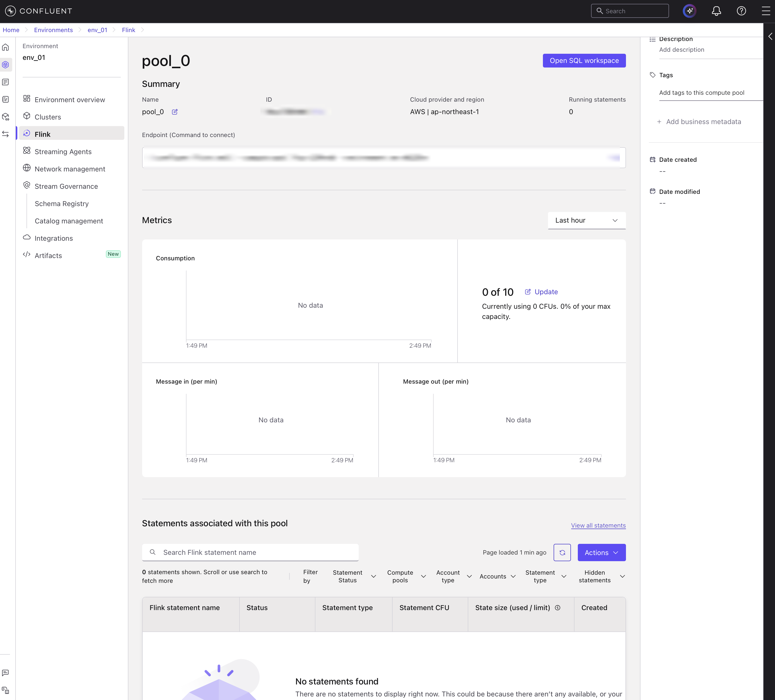Click the search magnifier in statement search

point(153,553)
